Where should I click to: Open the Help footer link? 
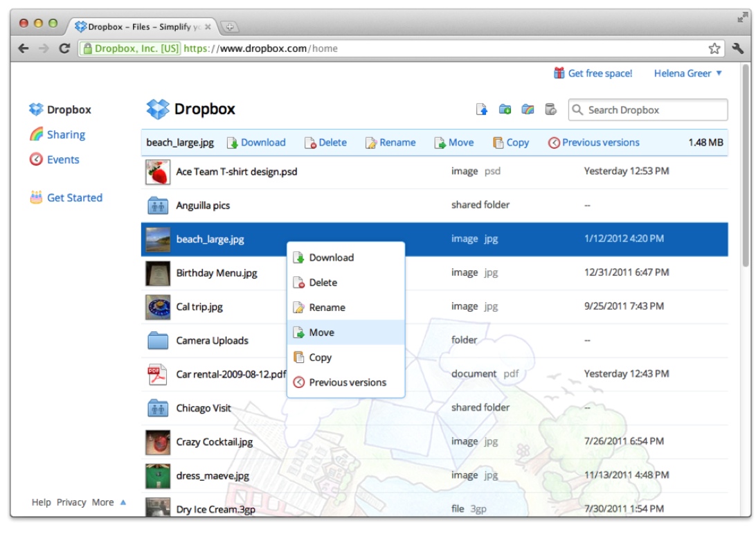click(x=41, y=502)
